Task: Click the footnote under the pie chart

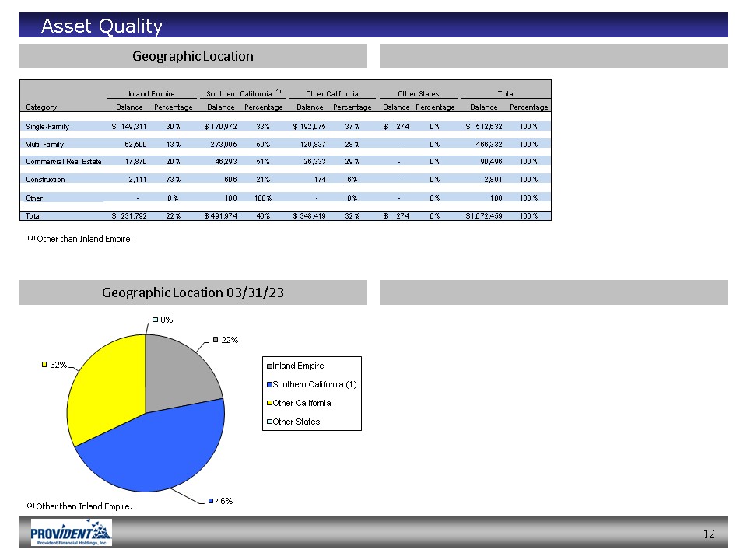Action: tap(83, 506)
